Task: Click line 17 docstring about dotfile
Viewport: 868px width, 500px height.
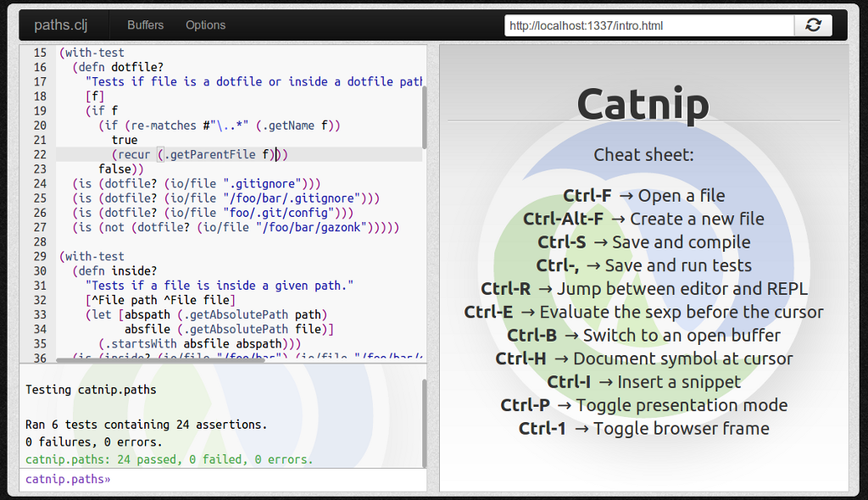Action: [253, 81]
